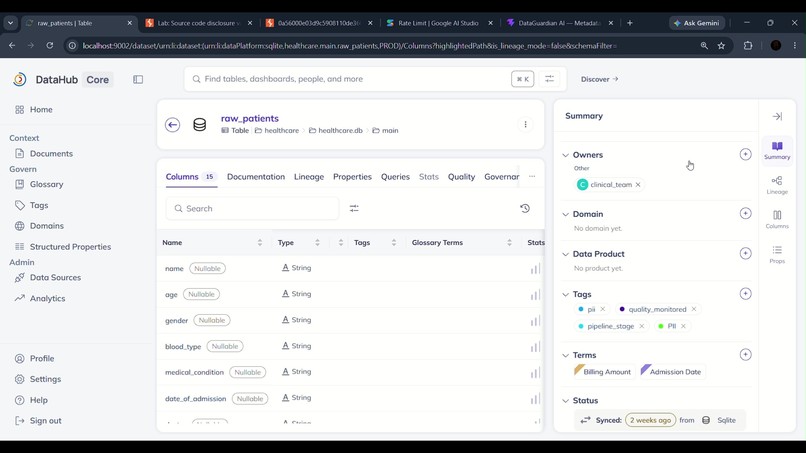Collapse the Status section chevron
This screenshot has height=453, width=806.
click(x=565, y=401)
